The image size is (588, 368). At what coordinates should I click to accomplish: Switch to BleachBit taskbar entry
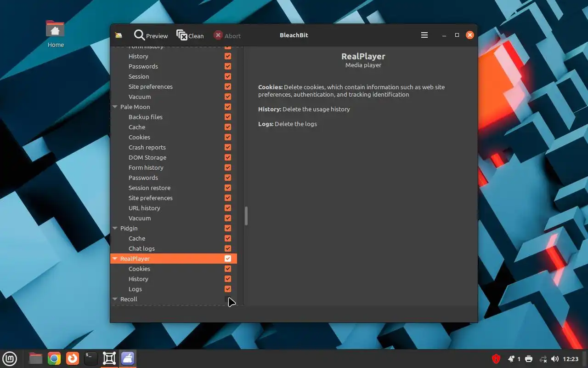click(128, 358)
